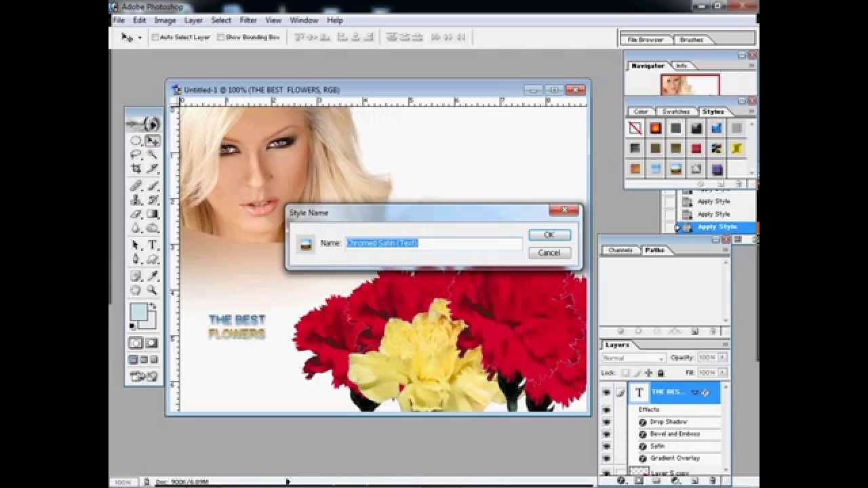
Task: Open Navigator panel flyout menu arrow
Action: click(x=751, y=66)
